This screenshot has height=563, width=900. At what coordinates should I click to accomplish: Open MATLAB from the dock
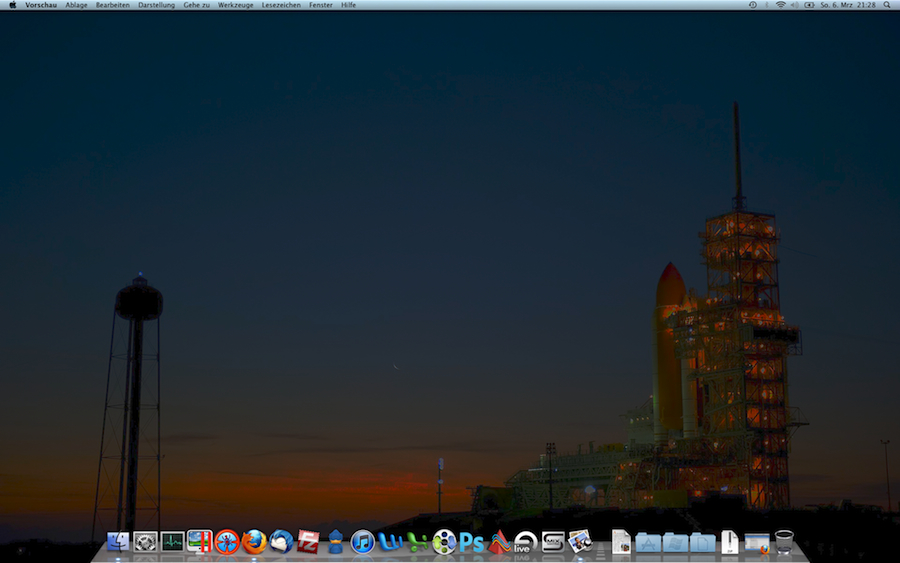(499, 542)
